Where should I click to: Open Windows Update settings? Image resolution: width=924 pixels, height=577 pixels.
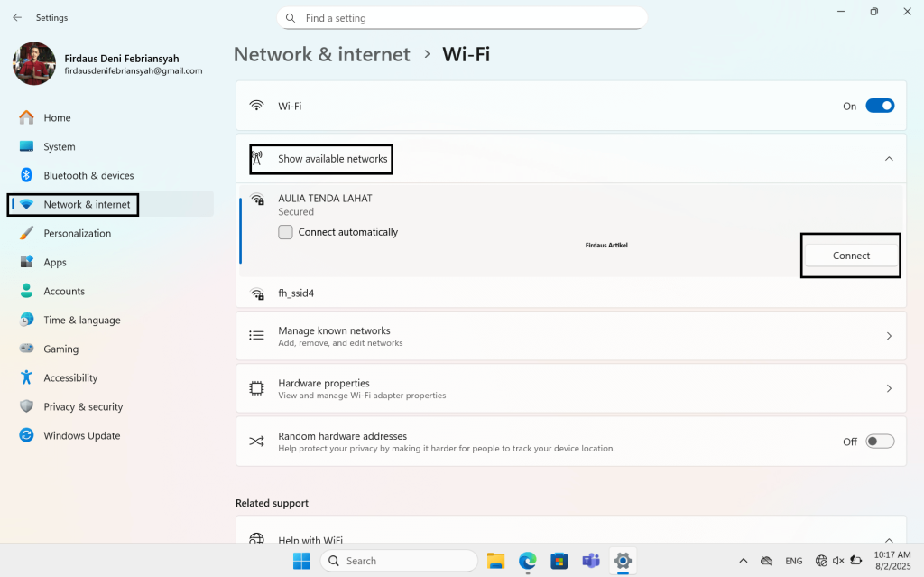[x=79, y=435]
